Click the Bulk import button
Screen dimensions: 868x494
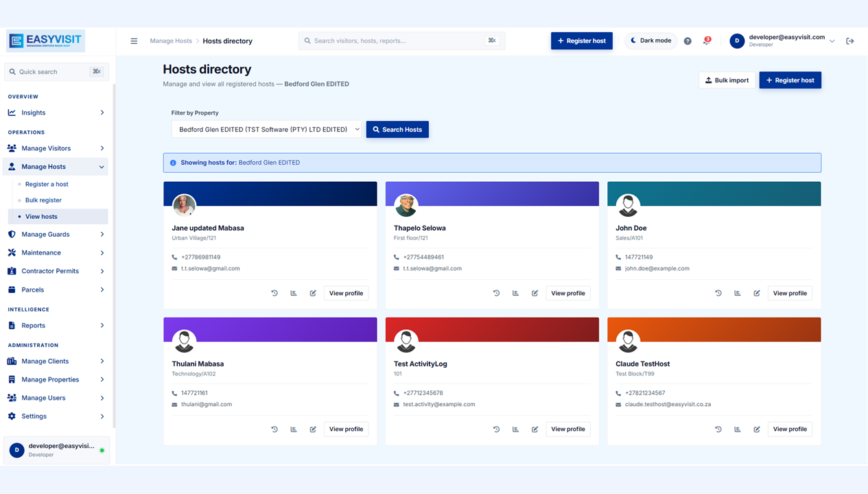point(727,80)
